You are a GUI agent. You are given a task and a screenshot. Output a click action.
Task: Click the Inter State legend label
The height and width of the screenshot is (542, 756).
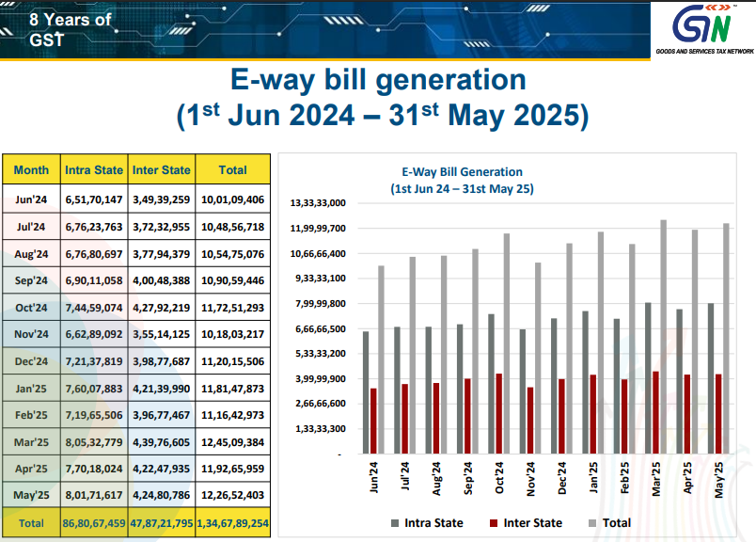pyautogui.click(x=533, y=523)
